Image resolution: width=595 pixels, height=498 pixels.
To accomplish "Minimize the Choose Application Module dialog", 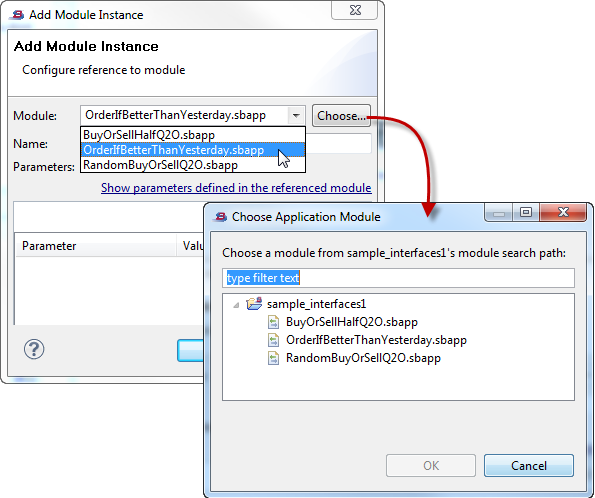I will tap(499, 212).
